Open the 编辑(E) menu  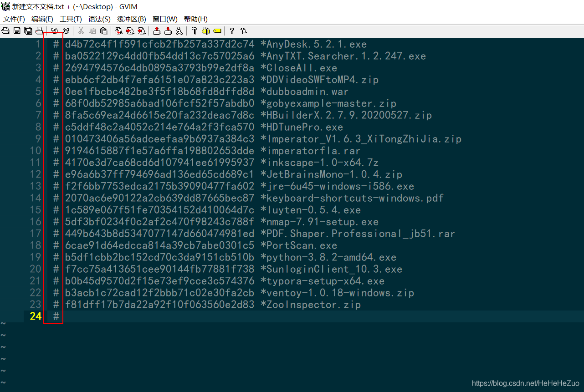tap(42, 19)
